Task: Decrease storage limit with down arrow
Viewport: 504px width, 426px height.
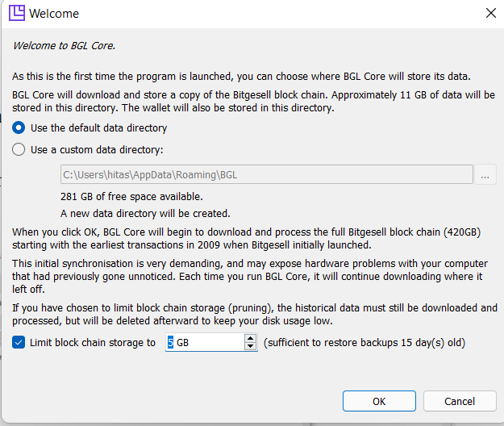Action: [x=250, y=346]
